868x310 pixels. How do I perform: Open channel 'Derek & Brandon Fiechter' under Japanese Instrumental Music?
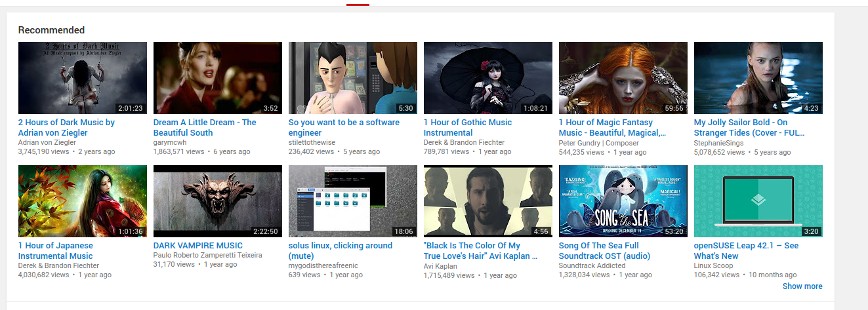(x=59, y=265)
